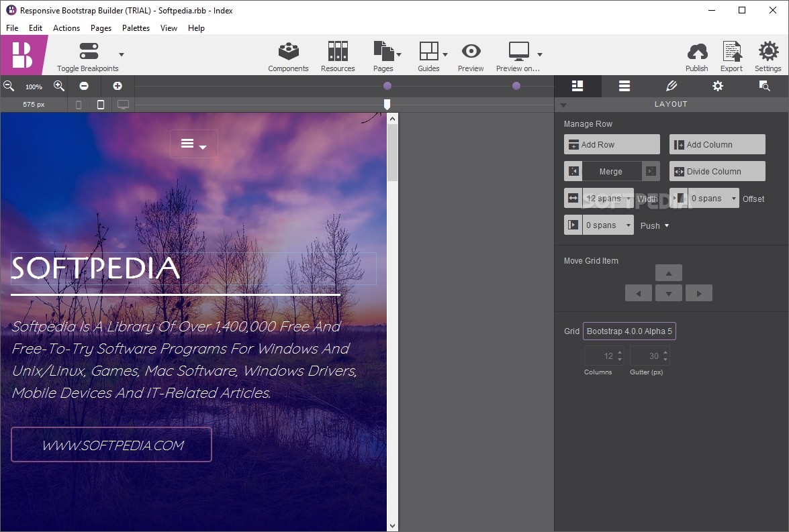Click the merge left arrow icon
Image resolution: width=789 pixels, height=532 pixels.
pyautogui.click(x=573, y=172)
